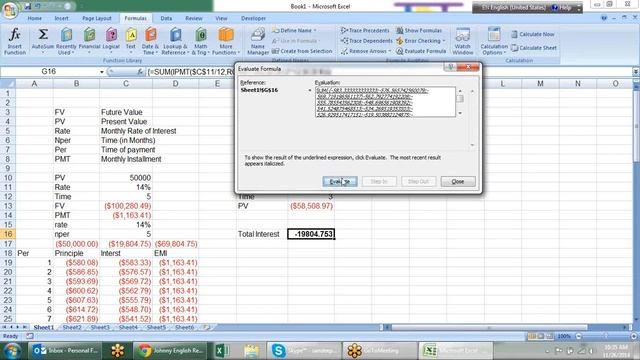
Task: Select cell C10 with 50000
Action: pyautogui.click(x=126, y=178)
